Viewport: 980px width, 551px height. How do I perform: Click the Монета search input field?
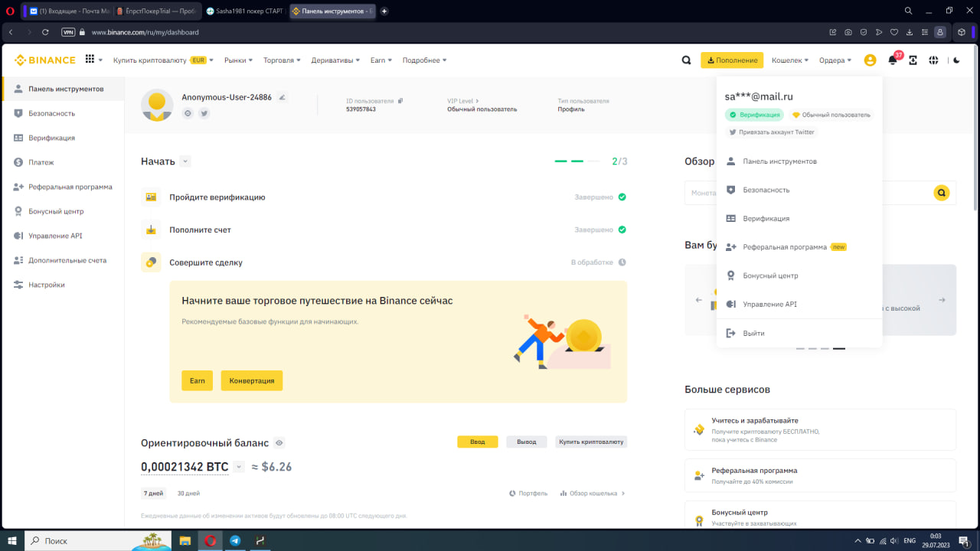808,193
